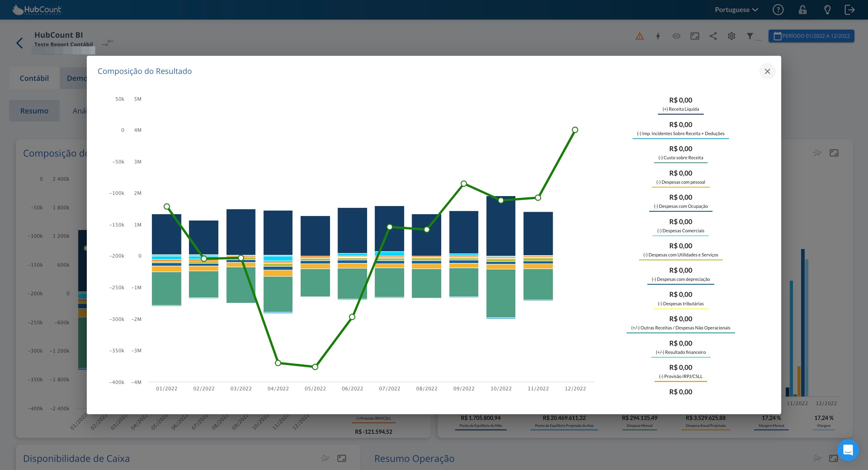Screen dimensions: 868x470
Task: Click the fullscreen icon in top toolbar
Action: pos(694,36)
